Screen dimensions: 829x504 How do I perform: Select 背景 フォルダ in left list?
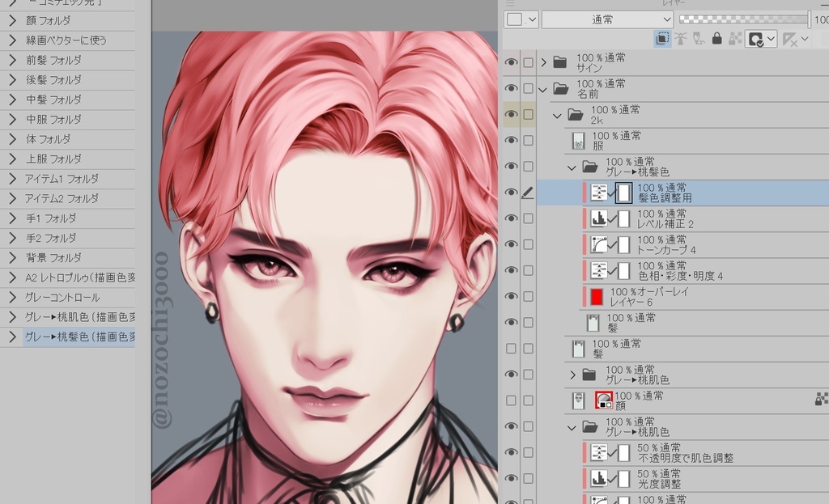pos(54,258)
